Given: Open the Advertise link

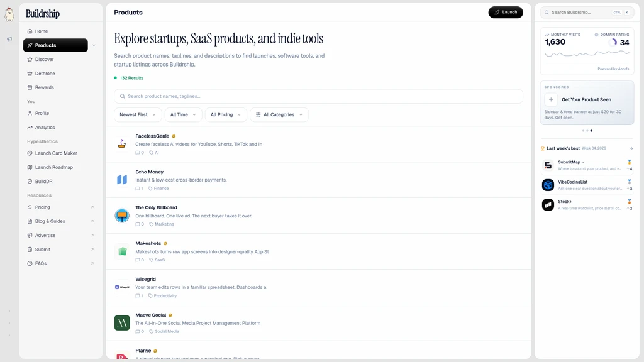Looking at the screenshot, I should (45, 236).
